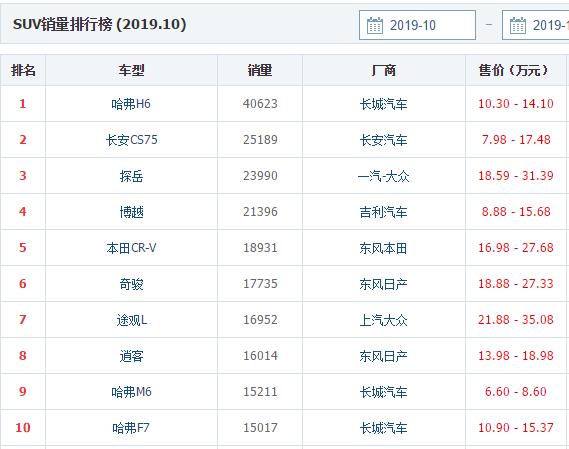Click rank number 5
Image resolution: width=569 pixels, height=449 pixels.
click(22, 248)
